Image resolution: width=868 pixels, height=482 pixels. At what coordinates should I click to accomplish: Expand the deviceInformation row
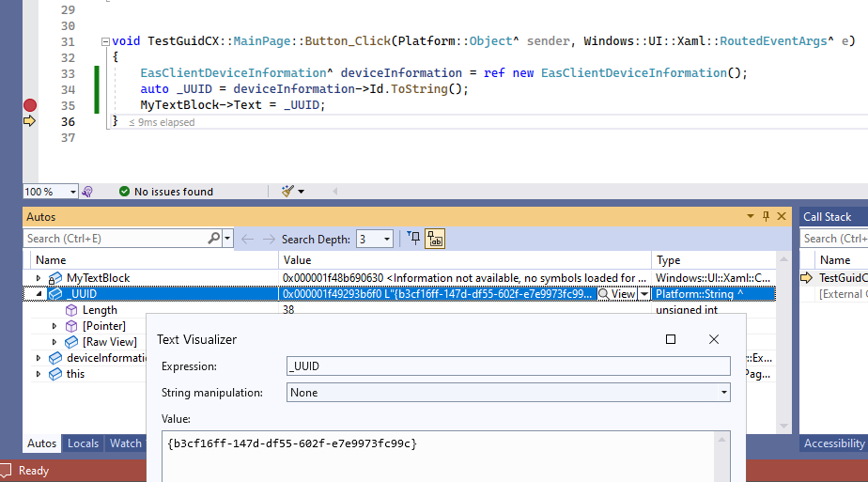(39, 358)
